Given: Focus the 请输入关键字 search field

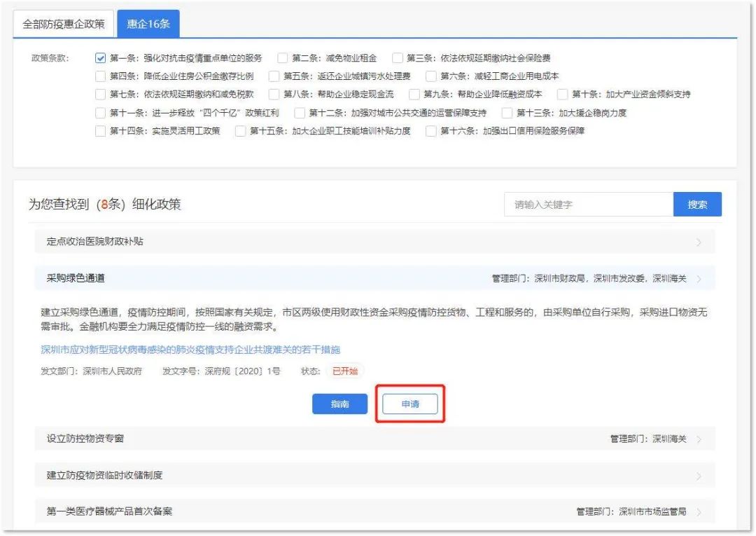Looking at the screenshot, I should coord(588,205).
